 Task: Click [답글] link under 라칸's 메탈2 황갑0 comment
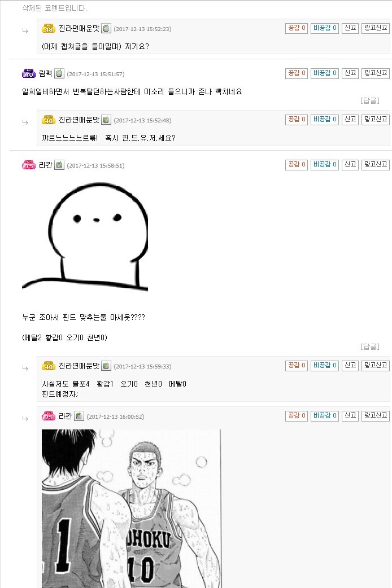[370, 346]
